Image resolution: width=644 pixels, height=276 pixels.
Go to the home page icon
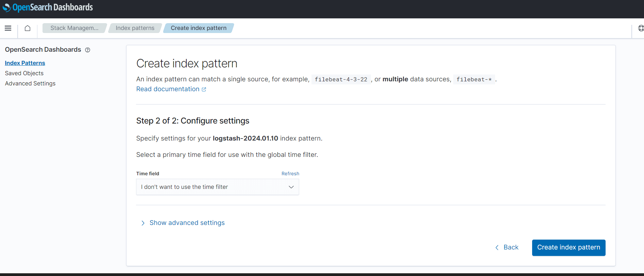(x=28, y=28)
